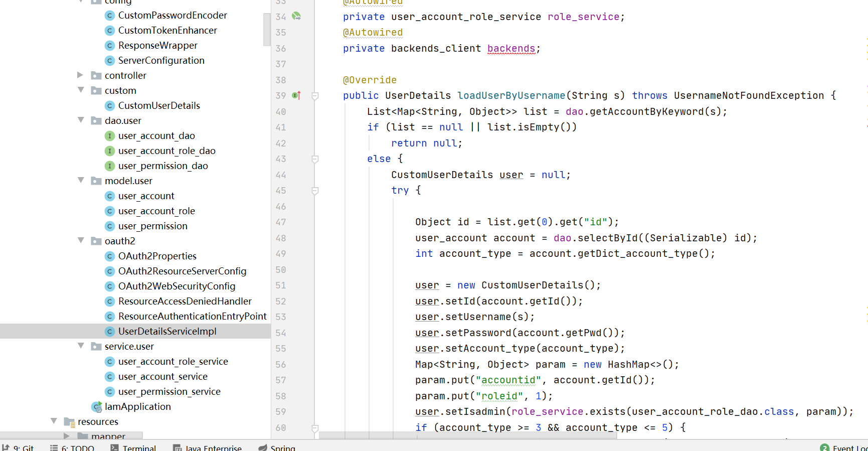The width and height of the screenshot is (868, 451).
Task: Collapse the custom folder
Action: (81, 90)
